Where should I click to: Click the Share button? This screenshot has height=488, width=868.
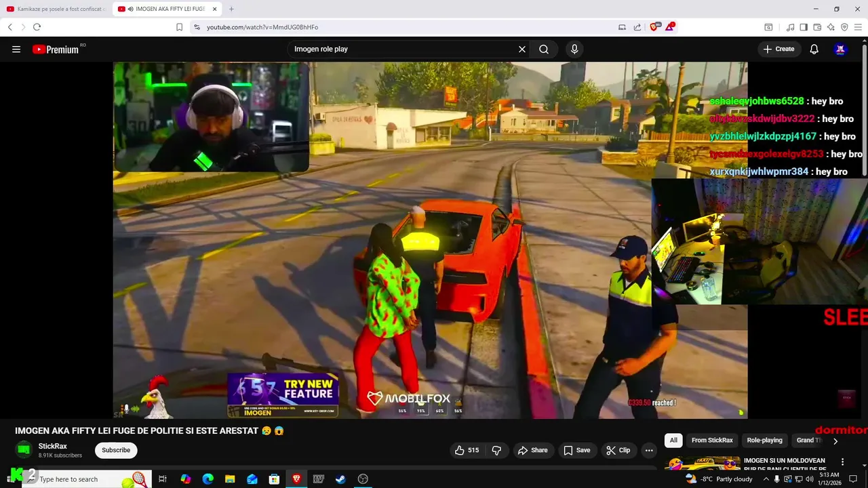point(532,450)
